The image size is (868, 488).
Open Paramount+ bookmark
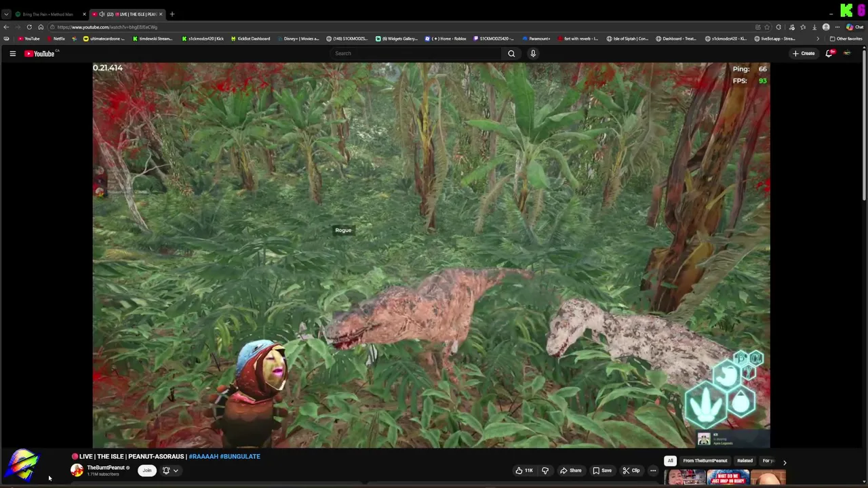536,39
